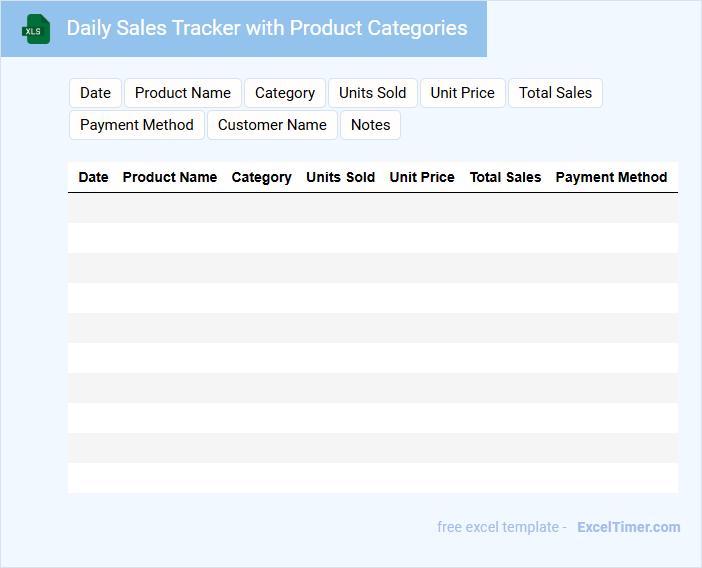Click the green XLS file icon
This screenshot has width=702, height=568.
point(36,29)
